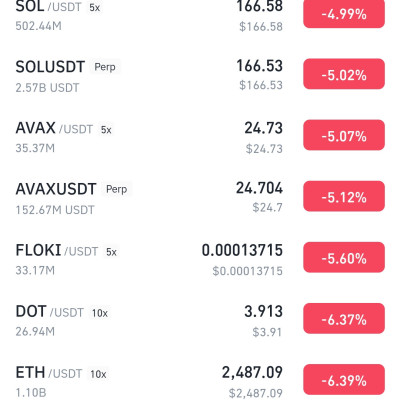This screenshot has height=400, width=400.
Task: Tap the -4.99% change badge for SOL
Action: [344, 14]
